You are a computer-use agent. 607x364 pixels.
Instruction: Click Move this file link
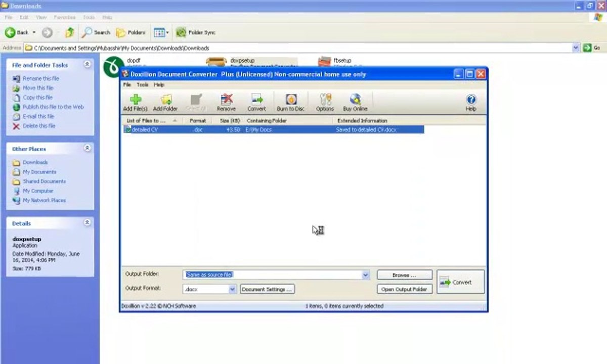click(x=38, y=88)
